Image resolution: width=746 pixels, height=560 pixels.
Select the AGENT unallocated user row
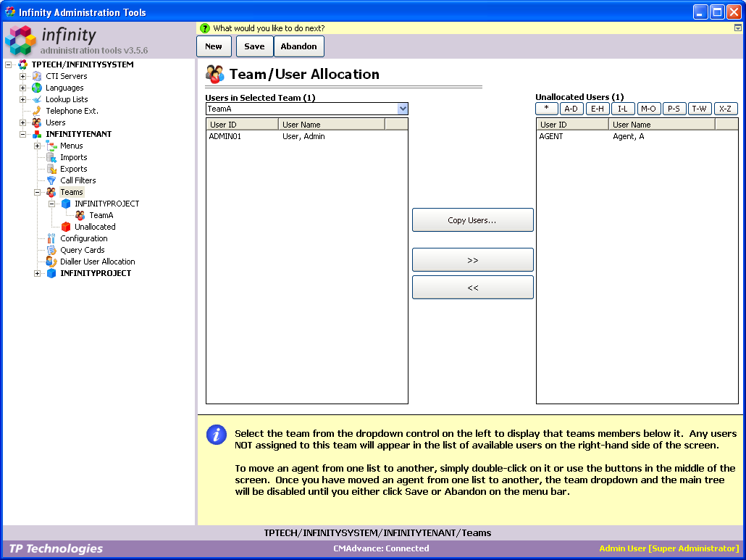(x=637, y=136)
